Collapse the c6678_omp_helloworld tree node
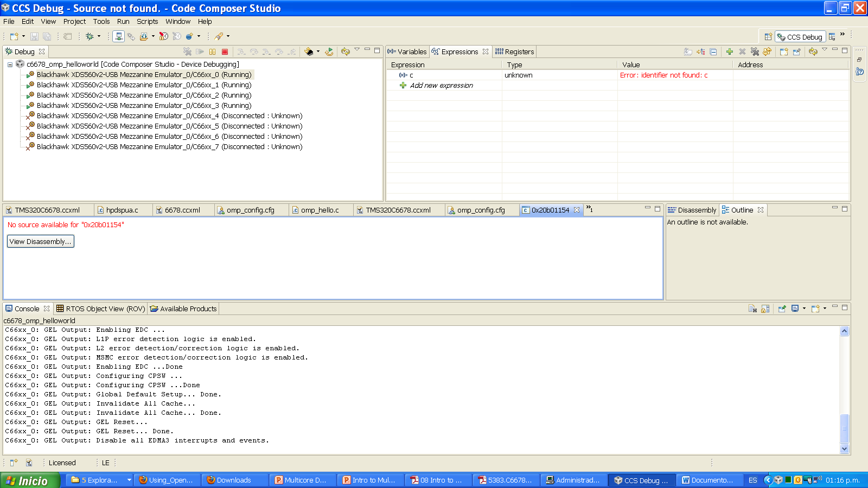Viewport: 868px width, 488px height. pos(10,64)
